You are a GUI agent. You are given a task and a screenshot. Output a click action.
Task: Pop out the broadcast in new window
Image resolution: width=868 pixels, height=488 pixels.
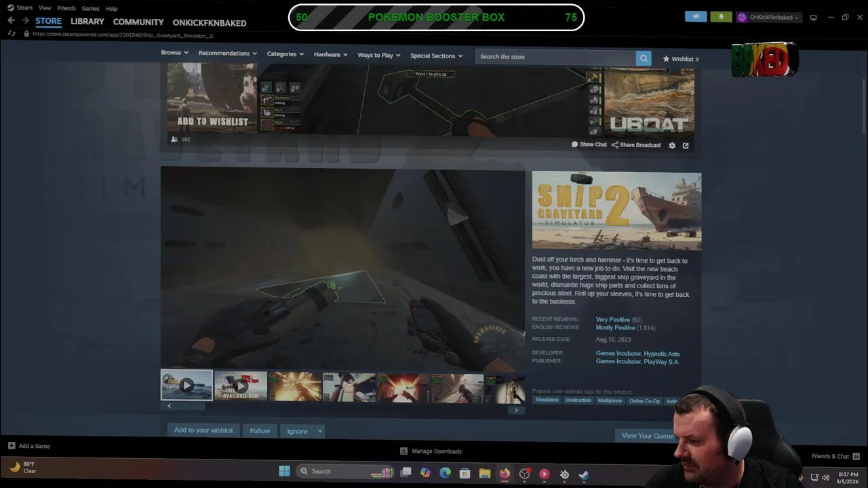tap(686, 145)
